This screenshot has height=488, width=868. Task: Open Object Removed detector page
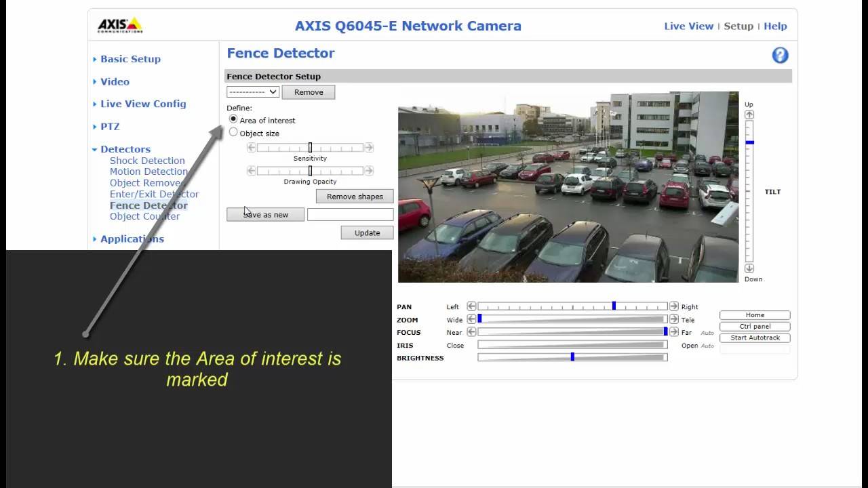pyautogui.click(x=146, y=183)
